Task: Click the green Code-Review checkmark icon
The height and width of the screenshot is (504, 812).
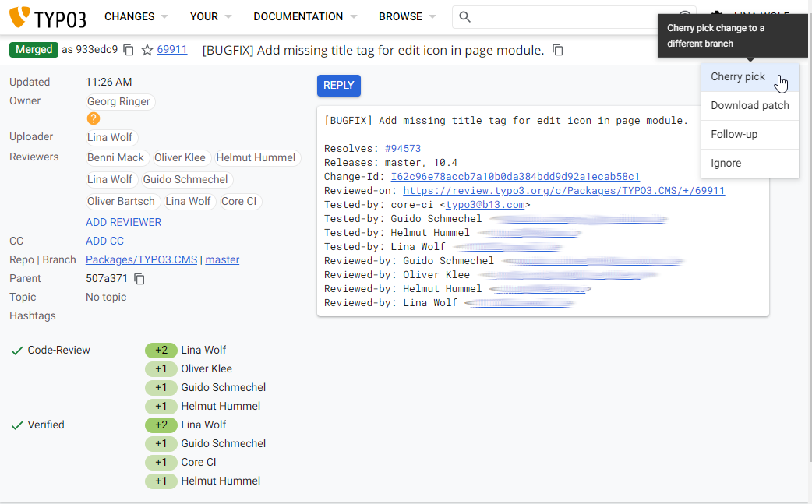Action: click(x=17, y=351)
